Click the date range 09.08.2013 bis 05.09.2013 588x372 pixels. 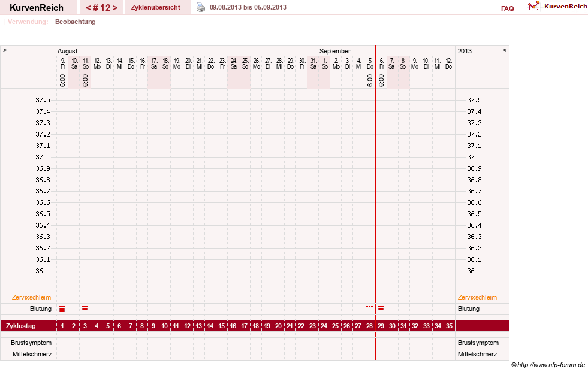[x=248, y=7]
